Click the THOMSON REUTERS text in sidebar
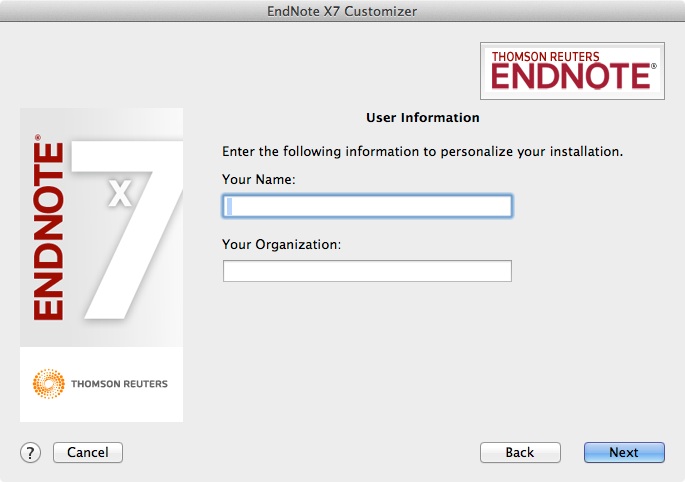This screenshot has width=685, height=482. pyautogui.click(x=119, y=384)
